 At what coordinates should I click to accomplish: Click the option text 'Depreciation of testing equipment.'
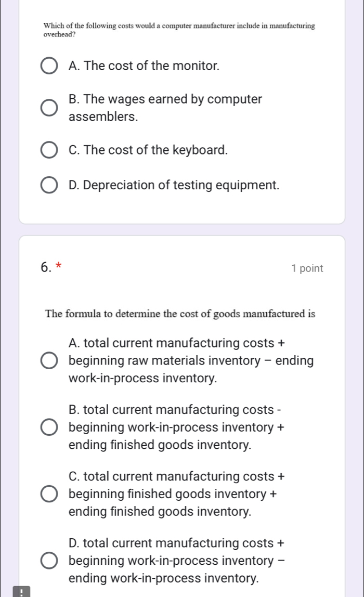[x=174, y=185]
